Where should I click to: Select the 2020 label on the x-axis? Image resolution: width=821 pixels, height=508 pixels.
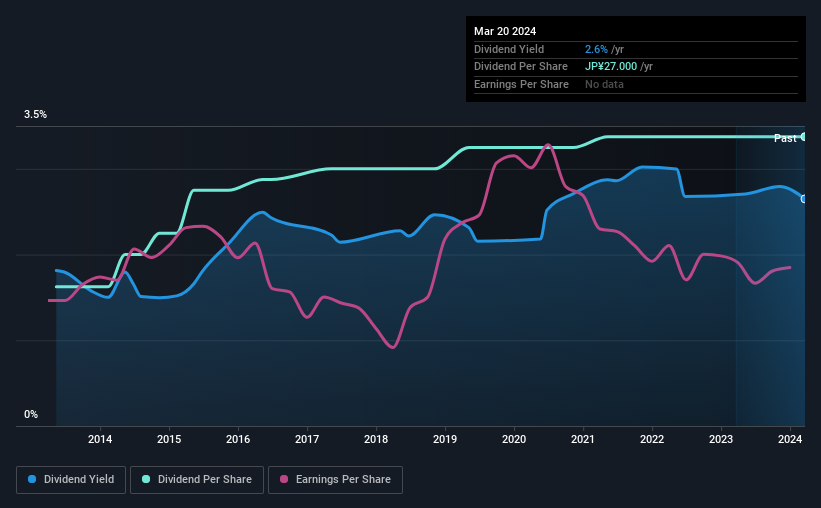(x=514, y=439)
